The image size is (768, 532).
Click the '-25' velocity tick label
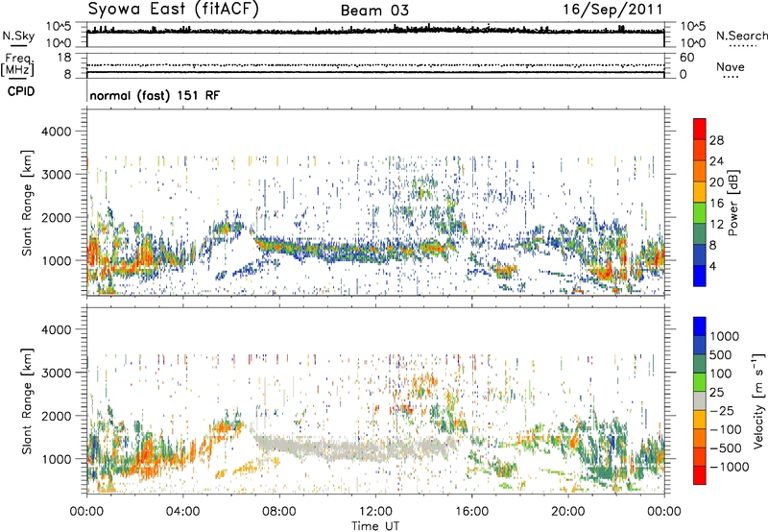pyautogui.click(x=722, y=410)
